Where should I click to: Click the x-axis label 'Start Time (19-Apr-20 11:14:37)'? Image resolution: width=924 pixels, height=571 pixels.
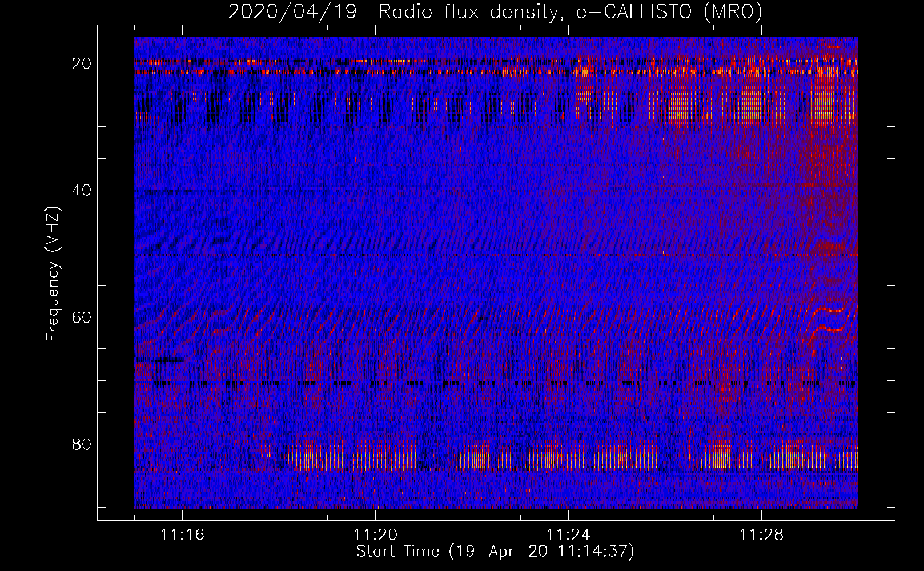point(495,552)
